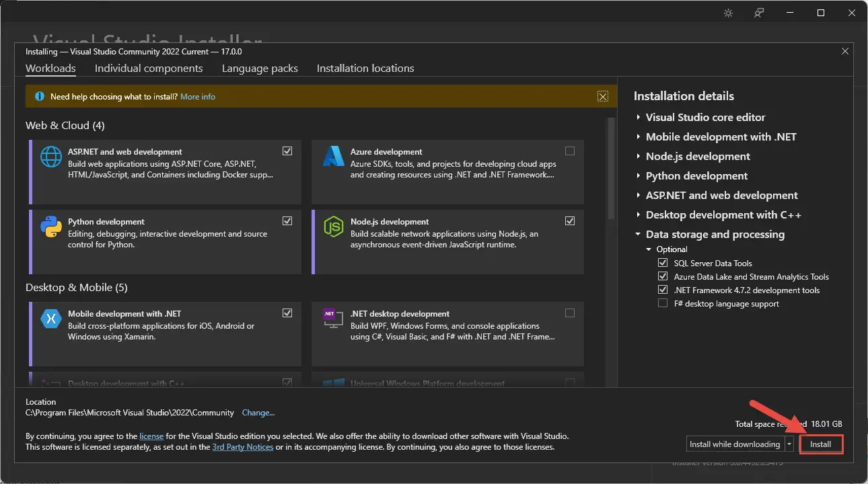Image resolution: width=868 pixels, height=484 pixels.
Task: Click the workloads list vertical scrollbar
Action: tap(612, 168)
